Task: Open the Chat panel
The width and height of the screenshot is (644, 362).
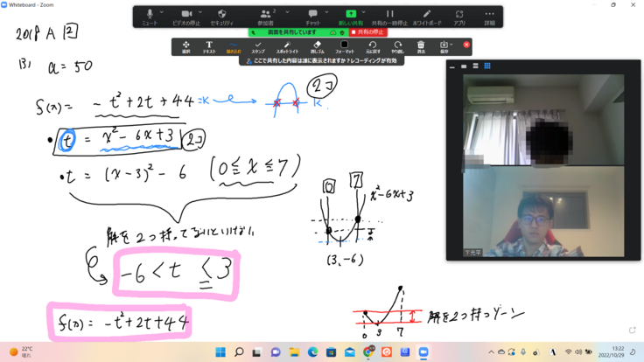Action: pyautogui.click(x=312, y=16)
